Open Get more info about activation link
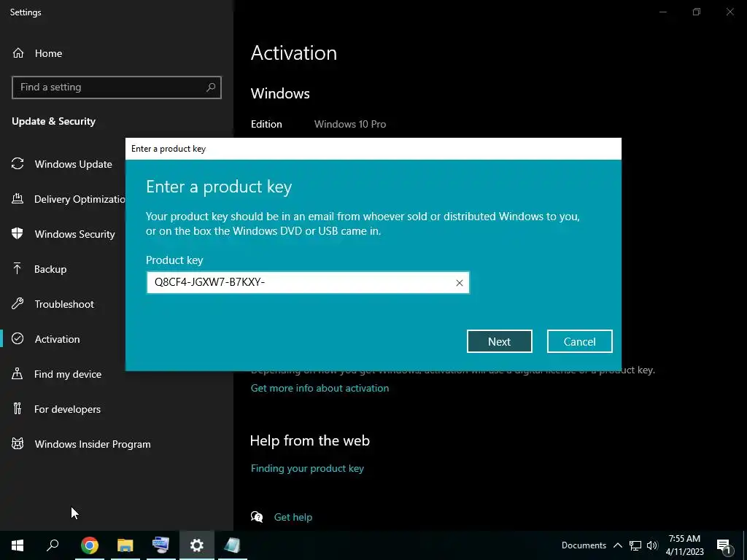Image resolution: width=747 pixels, height=560 pixels. pyautogui.click(x=320, y=388)
